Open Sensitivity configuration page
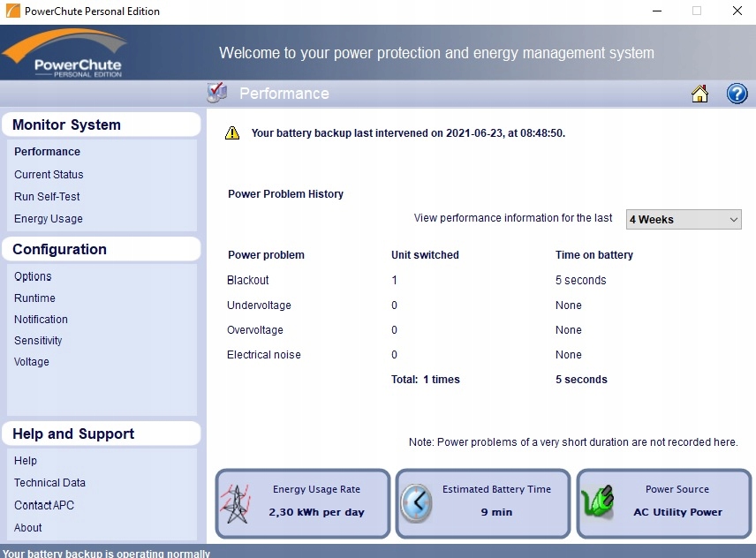This screenshot has width=756, height=558. point(38,341)
